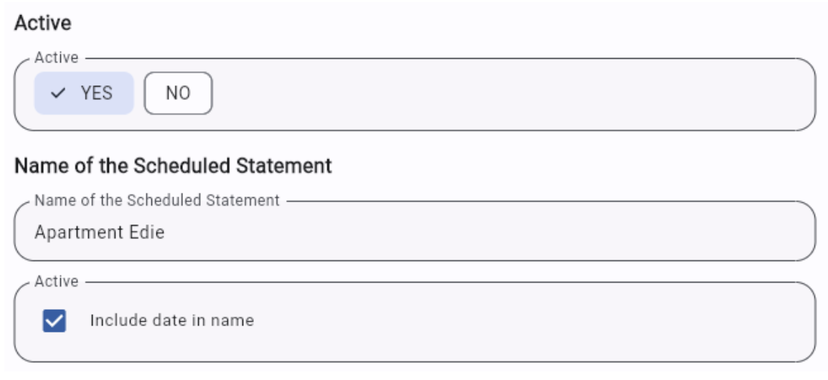Click empty space in the YES/NO fieldset
Image resolution: width=828 pixels, height=380 pixels.
(512, 94)
